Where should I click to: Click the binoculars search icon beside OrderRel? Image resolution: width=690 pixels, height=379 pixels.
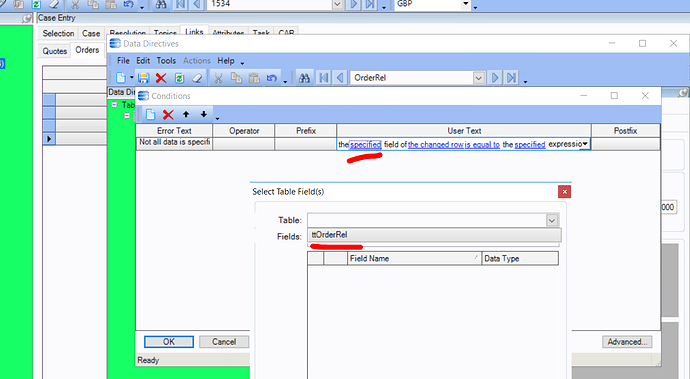pyautogui.click(x=304, y=78)
